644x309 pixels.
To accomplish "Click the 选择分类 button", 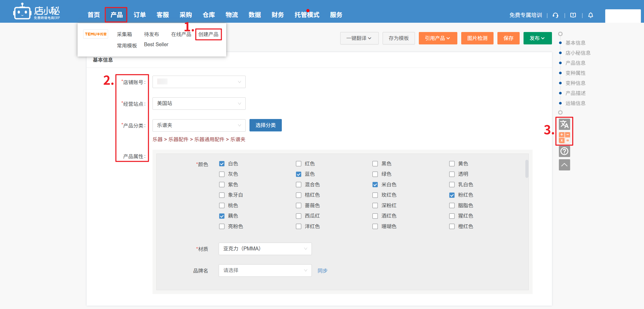I will pos(265,125).
